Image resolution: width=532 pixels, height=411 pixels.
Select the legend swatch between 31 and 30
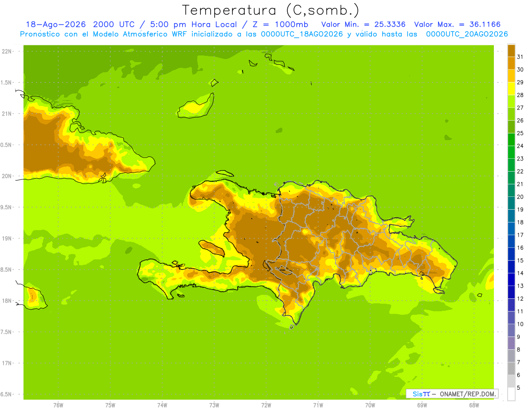coord(511,63)
